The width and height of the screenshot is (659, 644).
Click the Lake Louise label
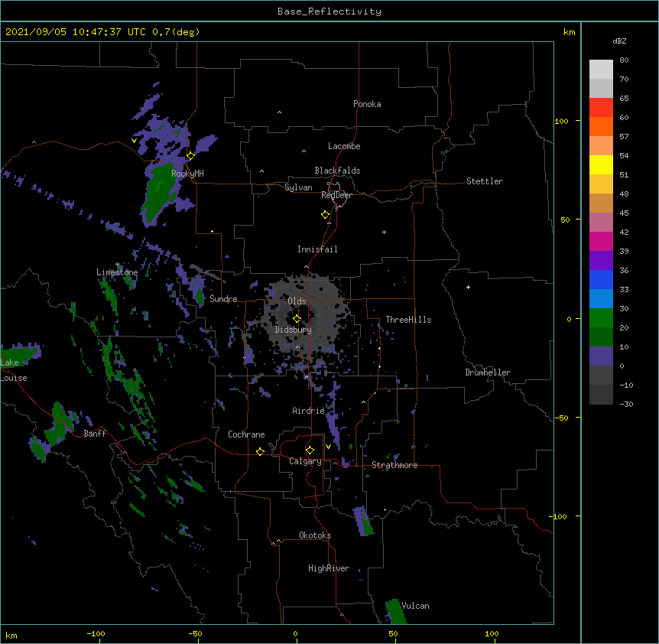point(14,370)
